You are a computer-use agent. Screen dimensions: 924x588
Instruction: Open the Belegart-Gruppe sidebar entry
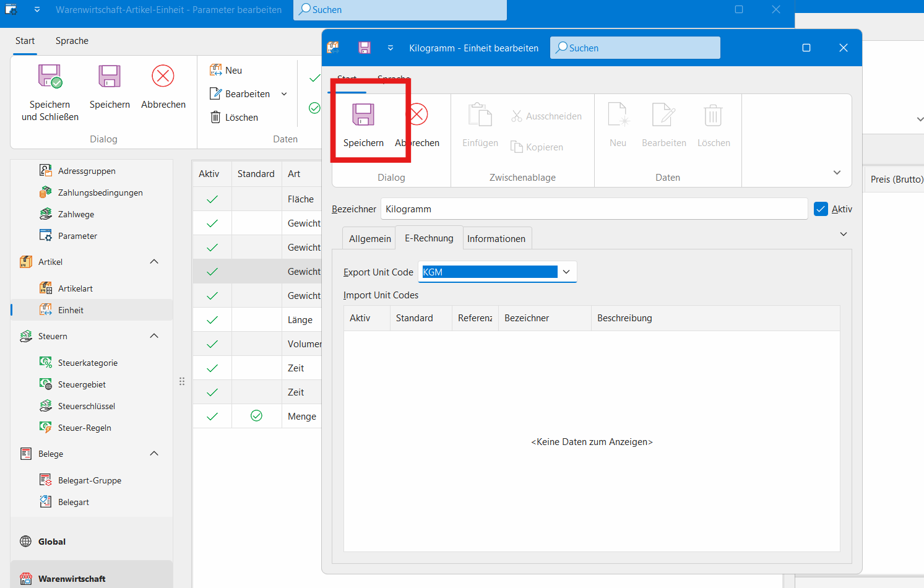89,480
